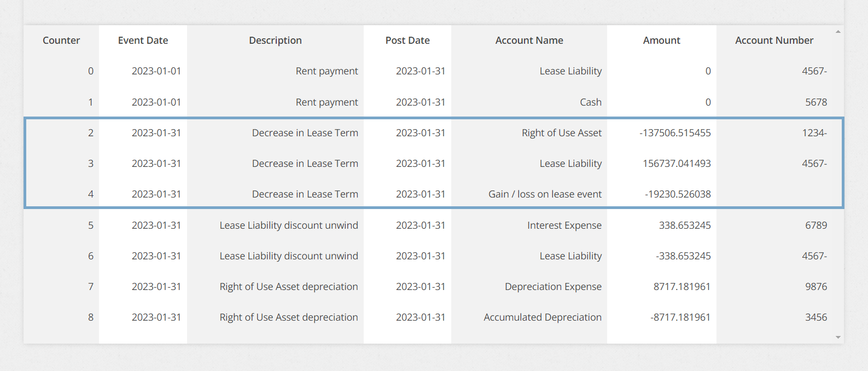The height and width of the screenshot is (371, 868).
Task: Click the Amount column header
Action: pyautogui.click(x=661, y=40)
